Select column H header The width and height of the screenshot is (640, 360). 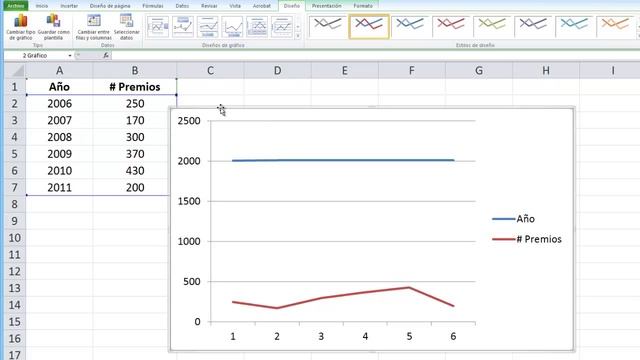point(546,71)
